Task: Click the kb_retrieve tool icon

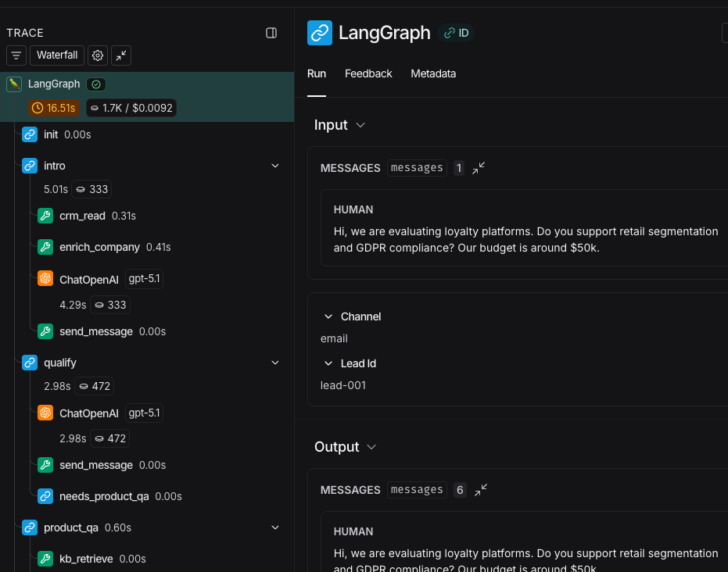Action: tap(45, 559)
